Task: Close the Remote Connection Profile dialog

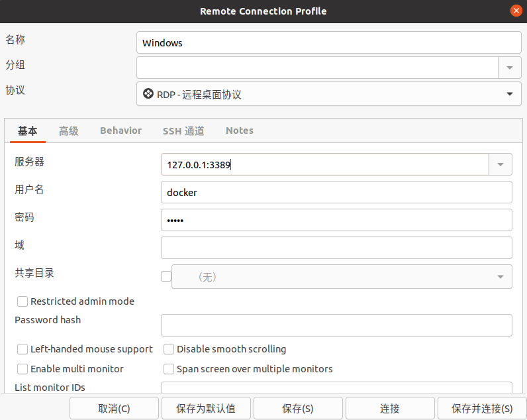Action: click(x=516, y=11)
